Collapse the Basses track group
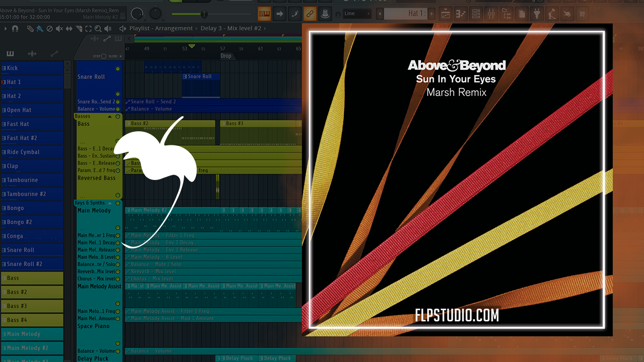The image size is (644, 362). (x=110, y=117)
